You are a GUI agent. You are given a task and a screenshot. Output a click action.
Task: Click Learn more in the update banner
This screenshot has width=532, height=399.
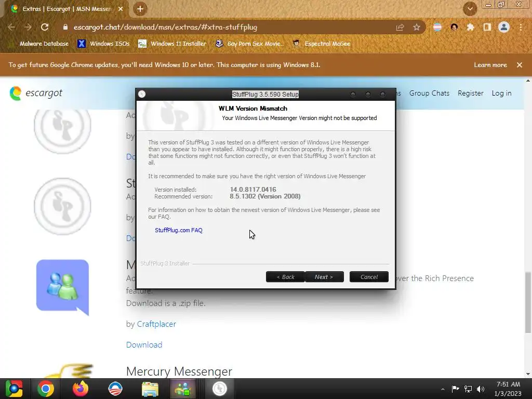[490, 65]
